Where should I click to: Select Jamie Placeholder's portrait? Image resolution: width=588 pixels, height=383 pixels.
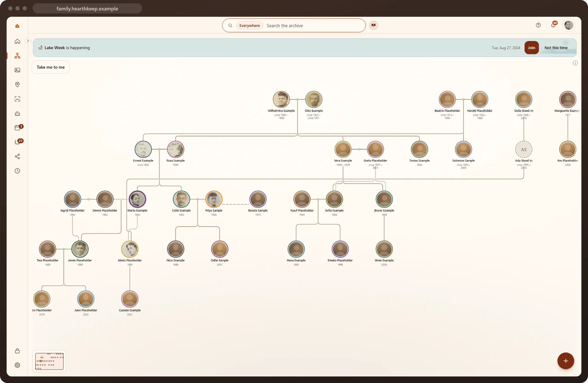[x=80, y=249]
